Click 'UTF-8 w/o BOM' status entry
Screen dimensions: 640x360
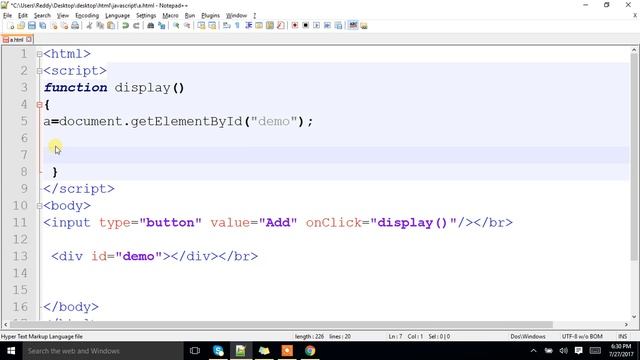point(582,336)
